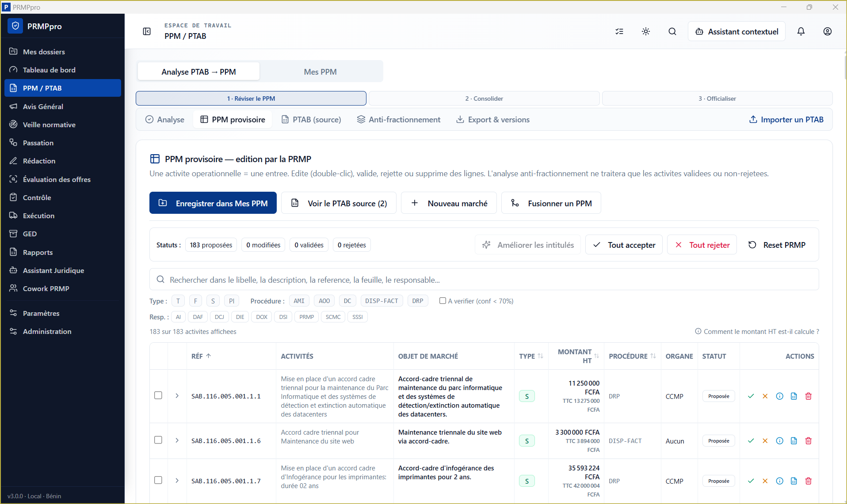Screen dimensions: 847x504
Task: Toggle Procédure filter AOO
Action: (x=324, y=301)
